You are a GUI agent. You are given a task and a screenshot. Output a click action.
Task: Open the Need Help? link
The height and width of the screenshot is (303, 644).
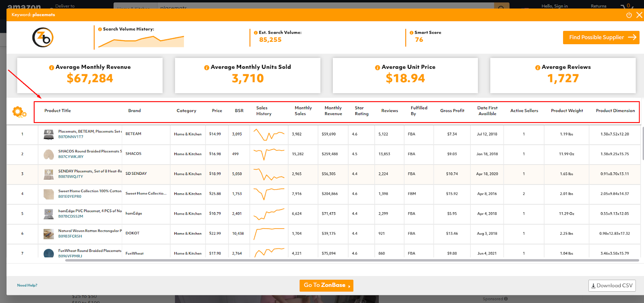27,285
